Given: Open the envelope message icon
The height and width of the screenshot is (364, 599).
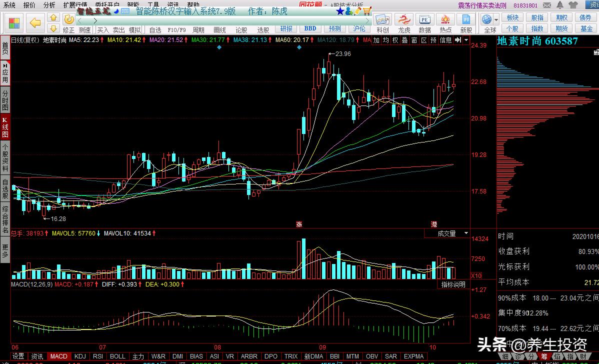Looking at the screenshot, I should (547, 5).
